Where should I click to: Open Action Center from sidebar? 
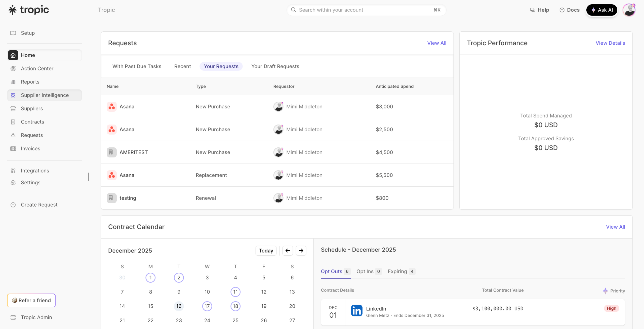click(37, 68)
